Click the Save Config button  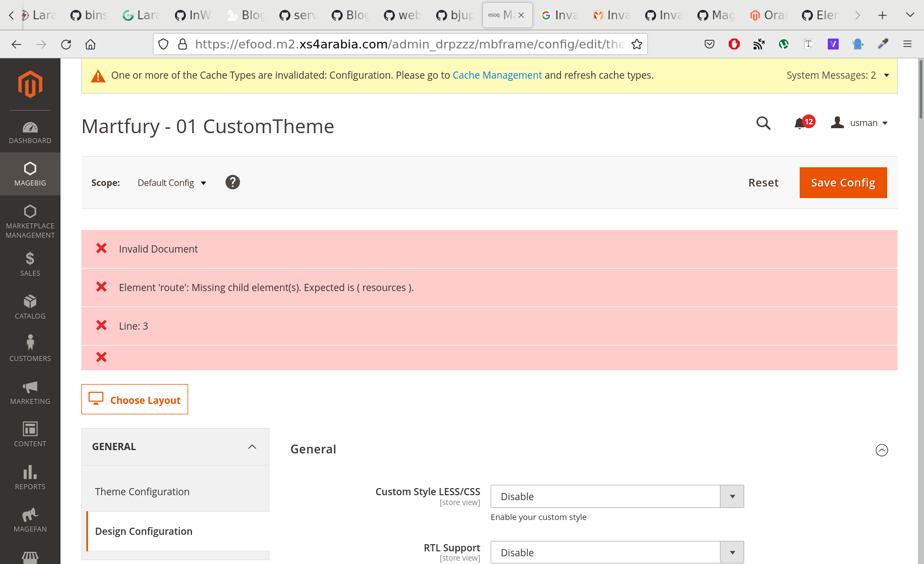(x=843, y=182)
